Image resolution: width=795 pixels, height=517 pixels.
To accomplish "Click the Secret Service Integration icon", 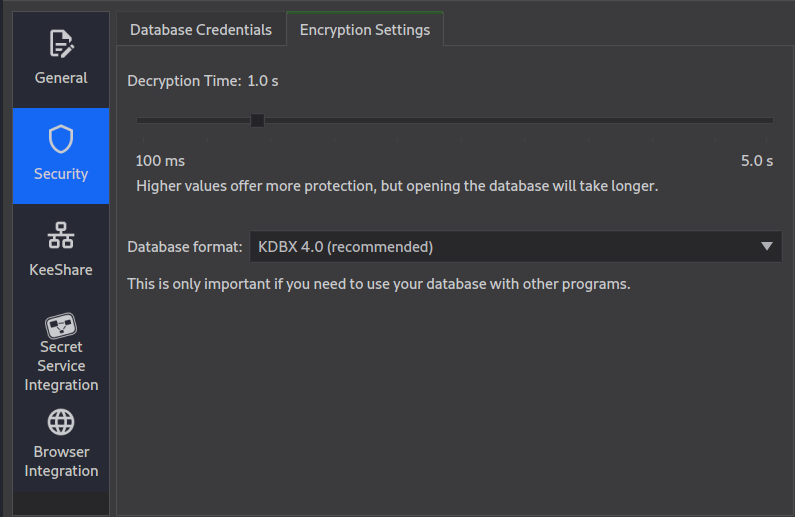I will point(61,325).
